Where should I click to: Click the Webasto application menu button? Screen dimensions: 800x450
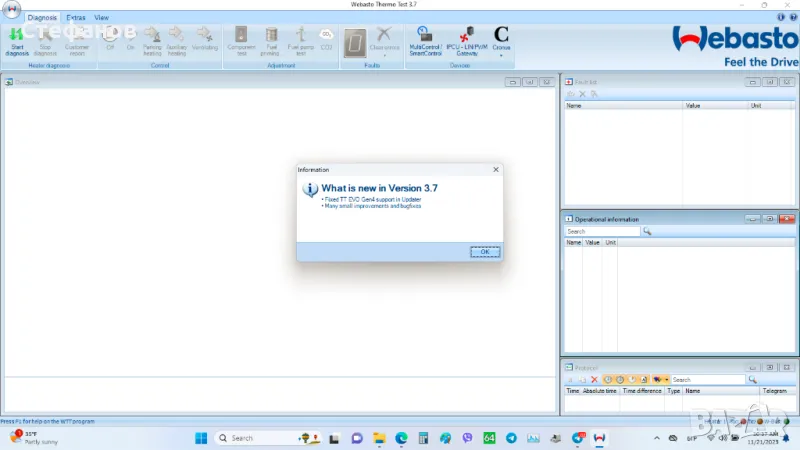pos(11,9)
